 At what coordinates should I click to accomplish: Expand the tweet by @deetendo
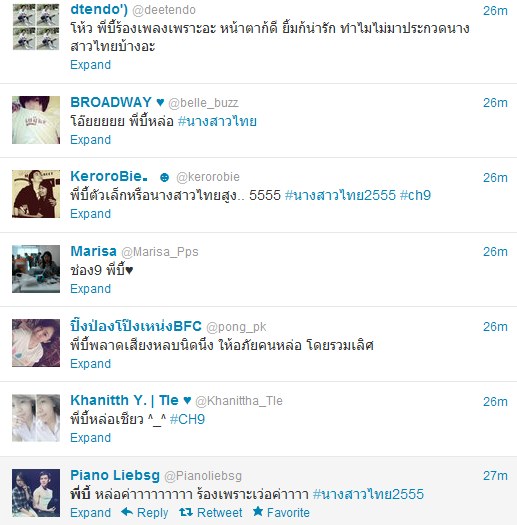click(90, 65)
